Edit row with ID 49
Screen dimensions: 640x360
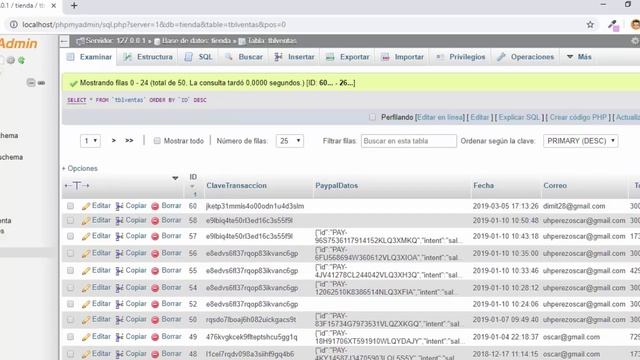[x=96, y=337]
